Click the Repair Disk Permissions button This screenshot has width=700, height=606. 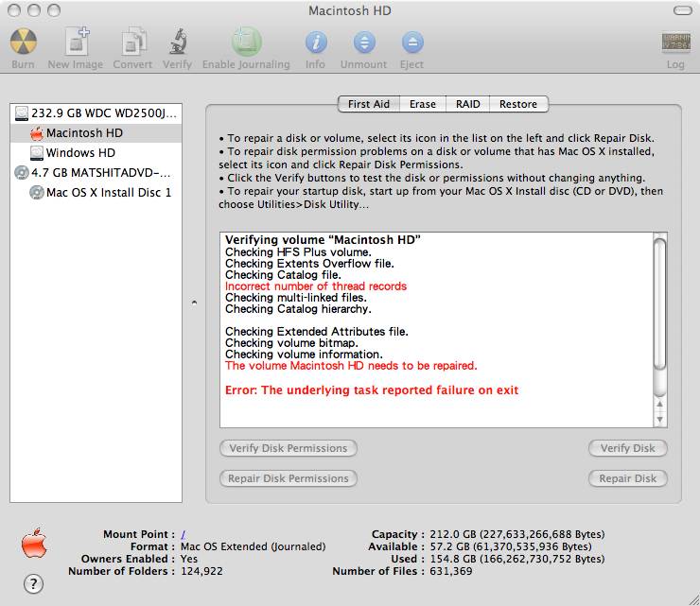(x=289, y=478)
